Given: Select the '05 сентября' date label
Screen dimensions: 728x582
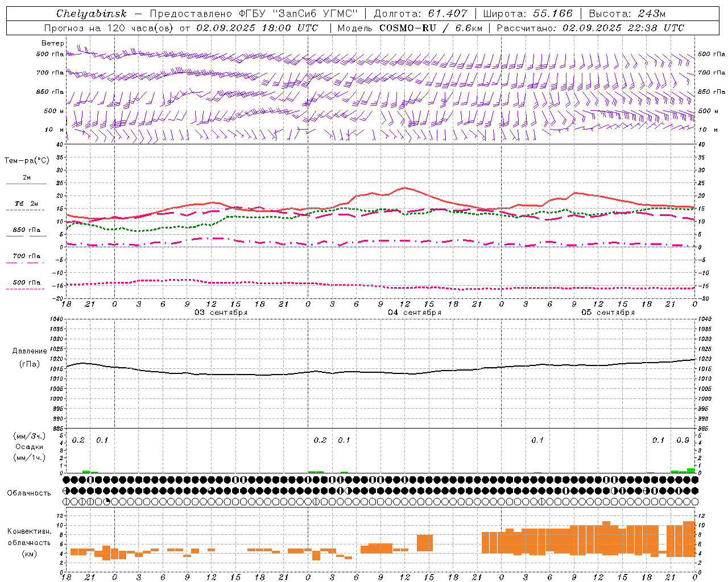Looking at the screenshot, I should pyautogui.click(x=608, y=313).
